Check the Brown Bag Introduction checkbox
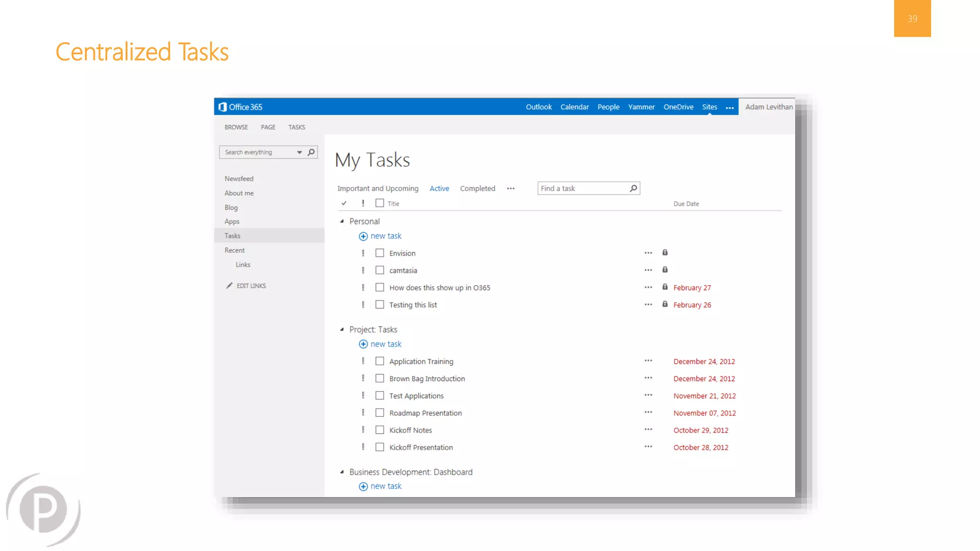This screenshot has width=980, height=551. (x=379, y=378)
